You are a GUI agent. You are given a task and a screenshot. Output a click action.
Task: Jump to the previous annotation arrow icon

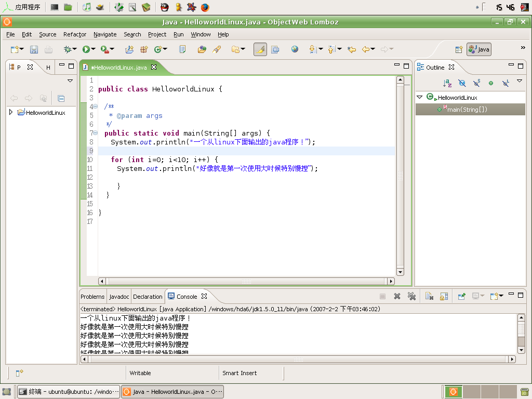pos(331,49)
